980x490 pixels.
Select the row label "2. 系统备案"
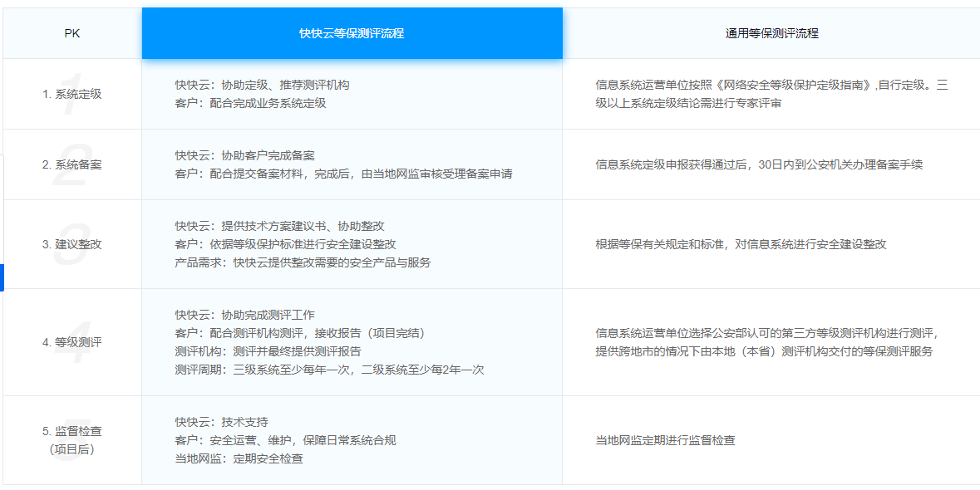72,164
